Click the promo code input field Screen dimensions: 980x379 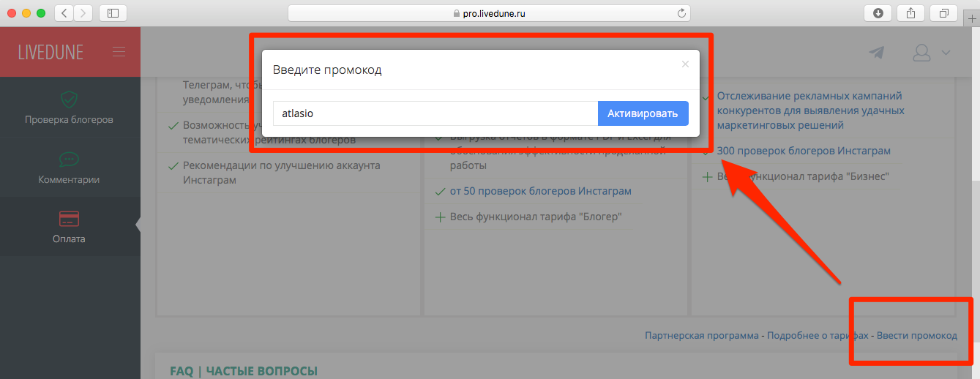point(435,113)
